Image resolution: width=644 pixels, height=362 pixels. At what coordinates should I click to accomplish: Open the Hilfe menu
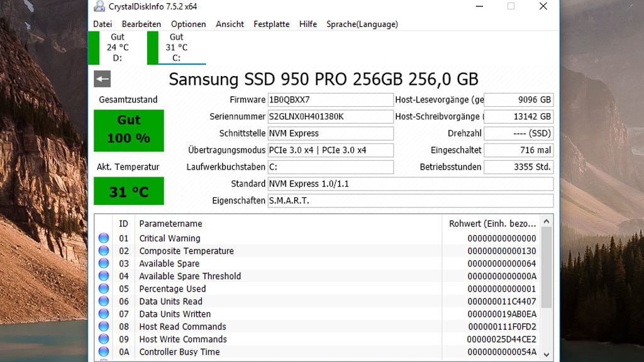click(308, 25)
